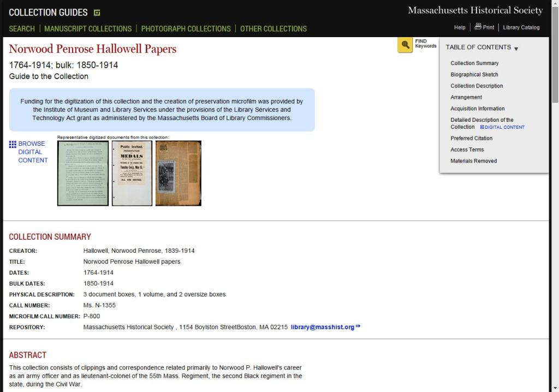Open the Manuscript Collections menu
The height and width of the screenshot is (392, 559).
pos(88,28)
